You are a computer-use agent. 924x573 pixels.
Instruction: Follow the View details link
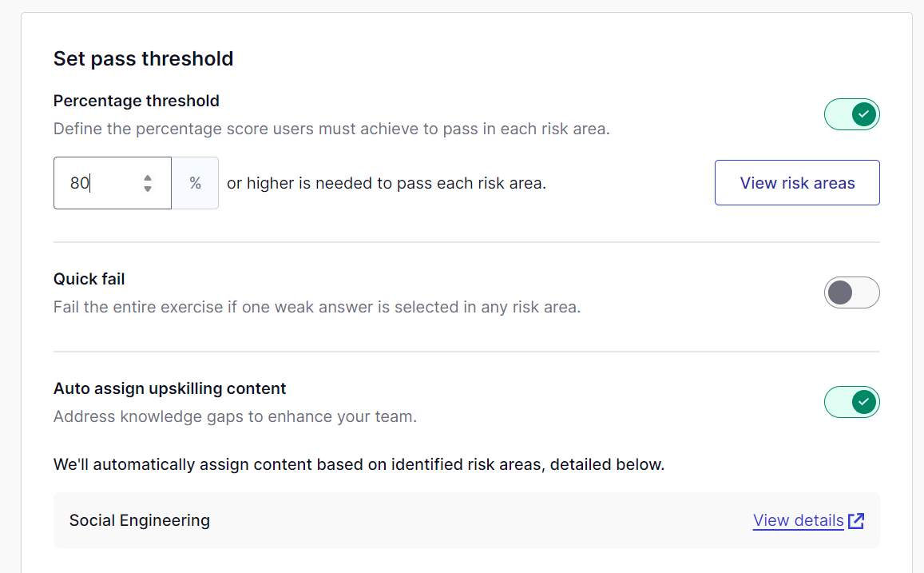[798, 520]
